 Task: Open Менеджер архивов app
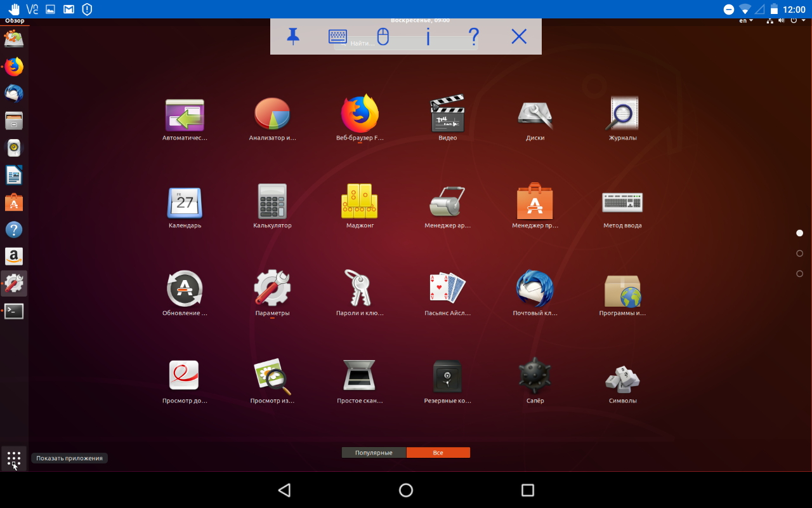pyautogui.click(x=447, y=207)
